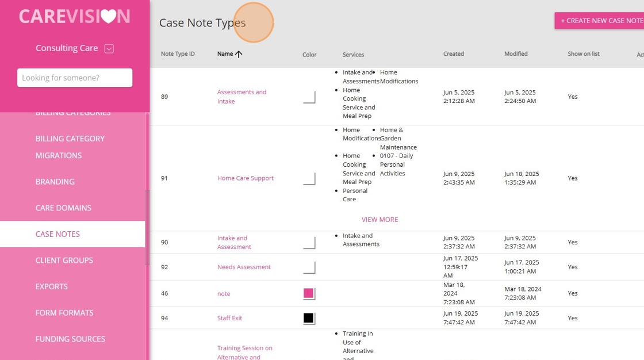Screen dimensions: 644x360
Task: Click the Create New Case Note button
Action: coord(600,21)
